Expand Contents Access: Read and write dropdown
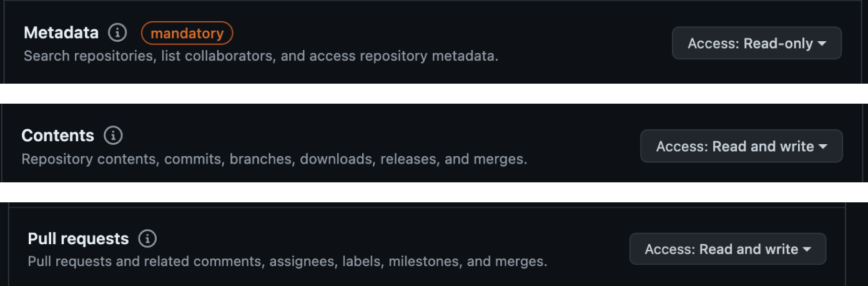Screen dimensions: 868x286 coord(741,146)
